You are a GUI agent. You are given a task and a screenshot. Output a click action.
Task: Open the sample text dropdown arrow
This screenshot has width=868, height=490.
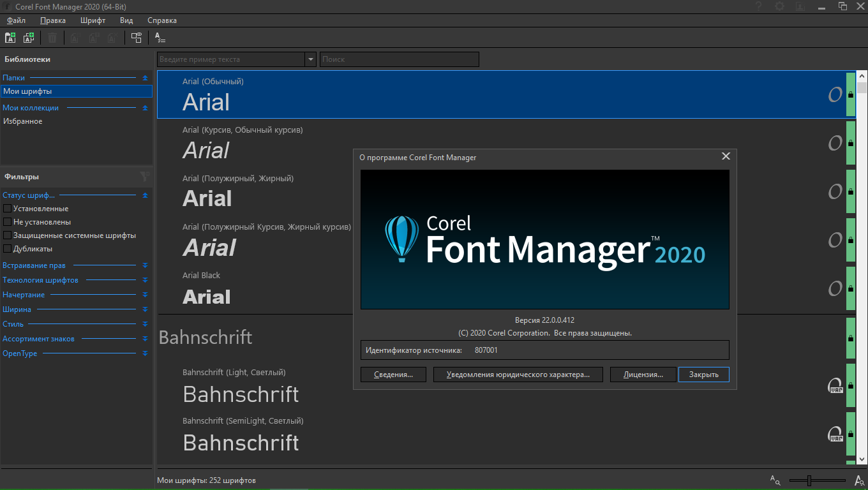click(x=311, y=59)
